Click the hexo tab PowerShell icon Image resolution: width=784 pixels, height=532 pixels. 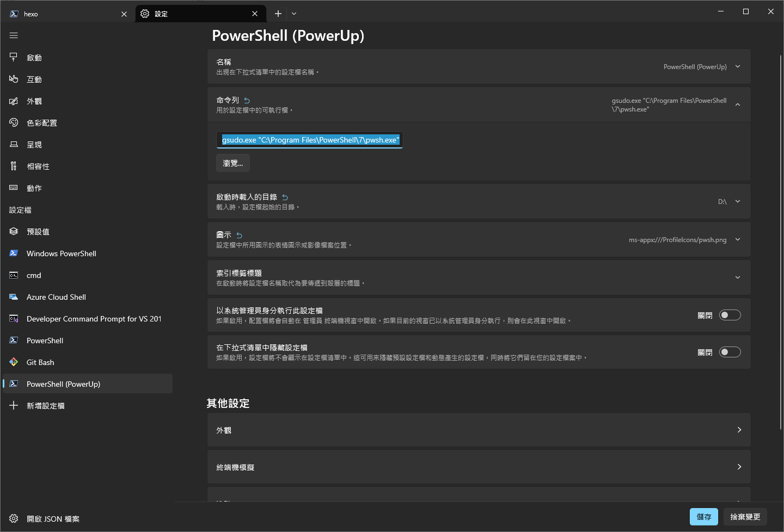tap(14, 14)
